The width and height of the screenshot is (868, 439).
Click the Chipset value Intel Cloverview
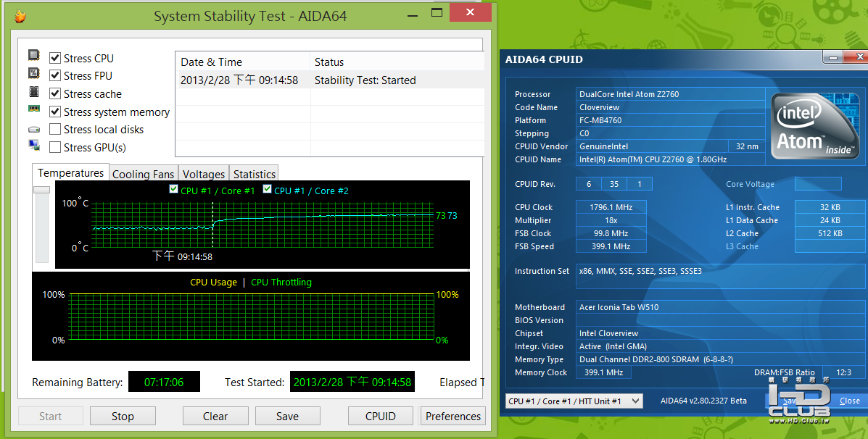pyautogui.click(x=720, y=333)
